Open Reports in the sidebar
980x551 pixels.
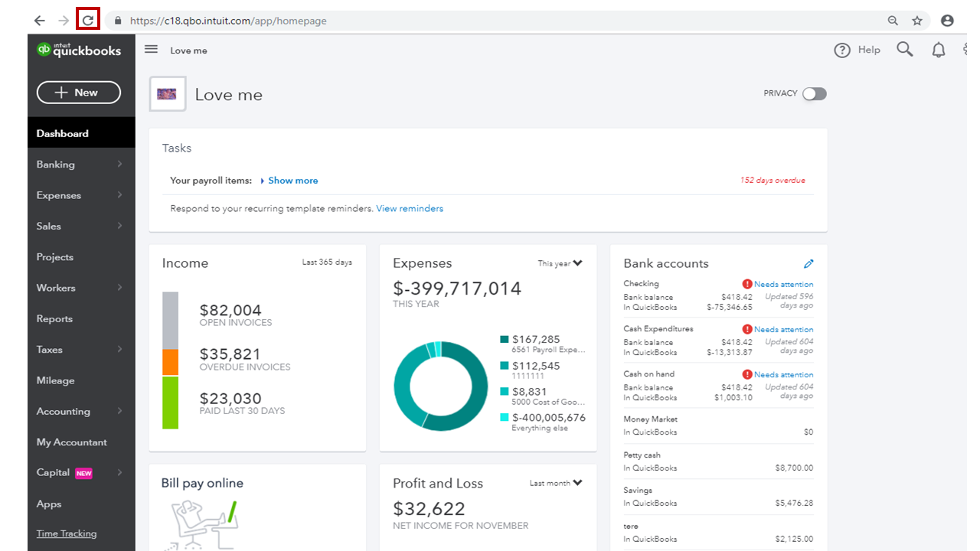click(x=54, y=319)
